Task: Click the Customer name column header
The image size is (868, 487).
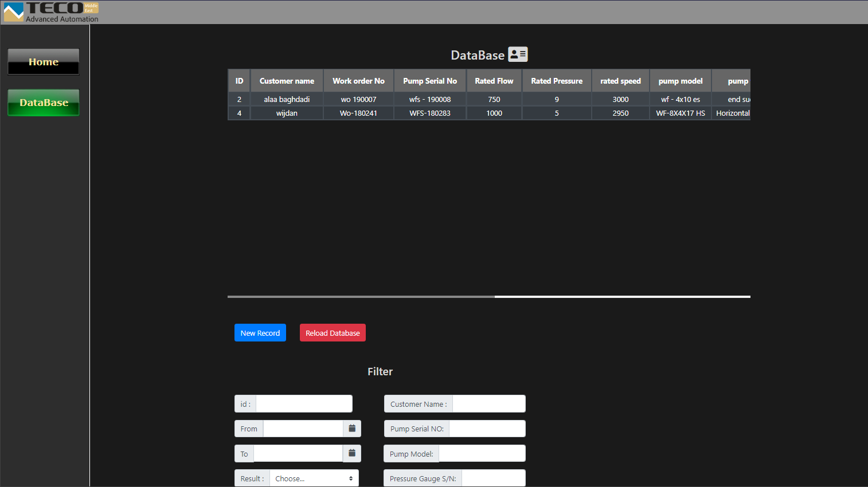Action: [287, 81]
